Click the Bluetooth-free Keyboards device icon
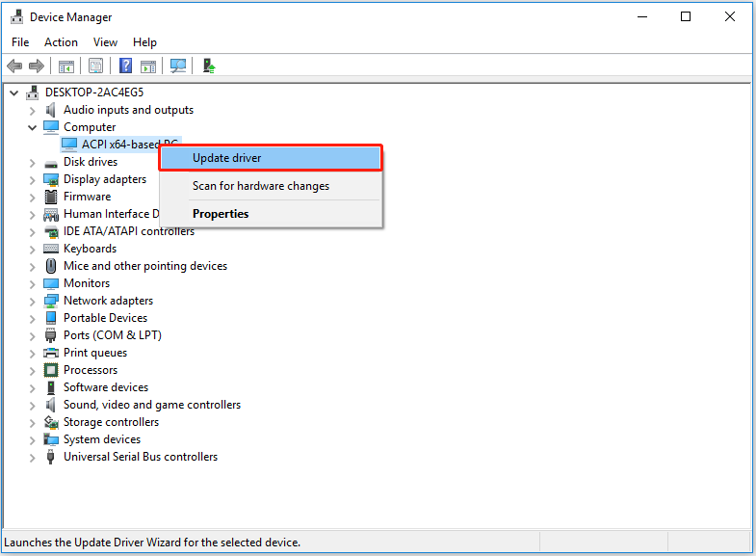 tap(51, 249)
